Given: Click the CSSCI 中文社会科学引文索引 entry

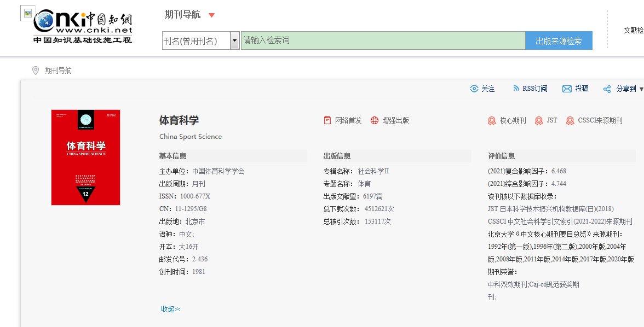Looking at the screenshot, I should (560, 221).
